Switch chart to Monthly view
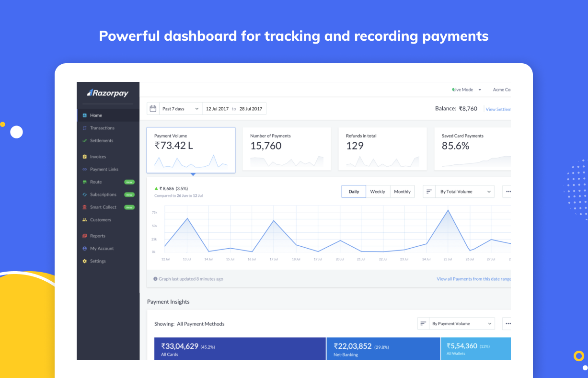Viewport: 588px width, 378px height. [x=402, y=192]
